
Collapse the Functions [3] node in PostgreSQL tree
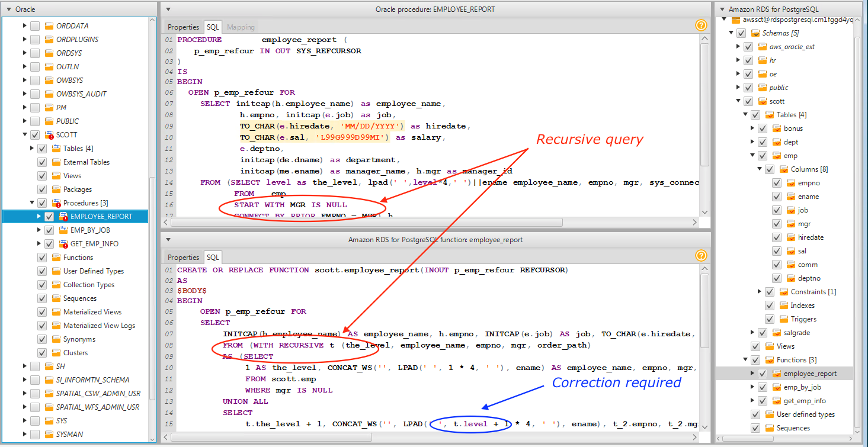point(745,360)
